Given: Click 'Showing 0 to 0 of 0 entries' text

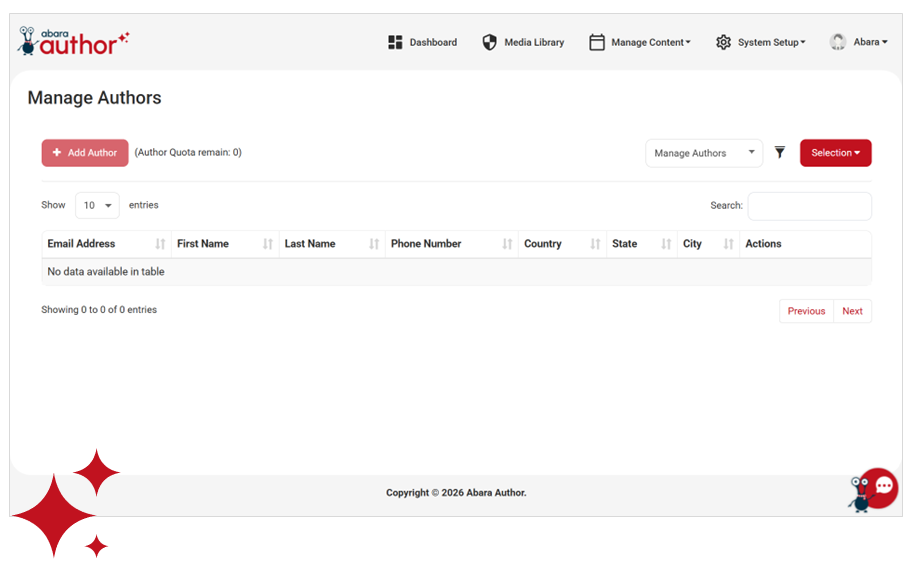Looking at the screenshot, I should [x=99, y=309].
